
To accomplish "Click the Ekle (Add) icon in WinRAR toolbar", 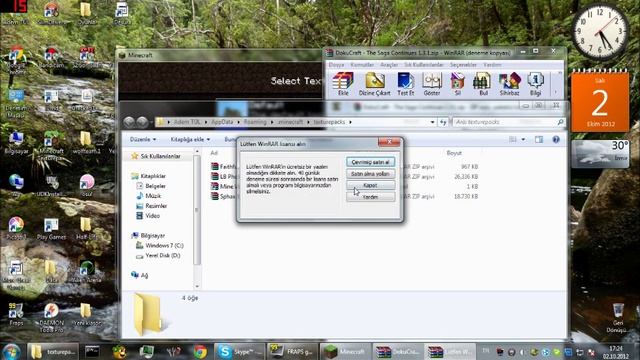I will coord(343,84).
